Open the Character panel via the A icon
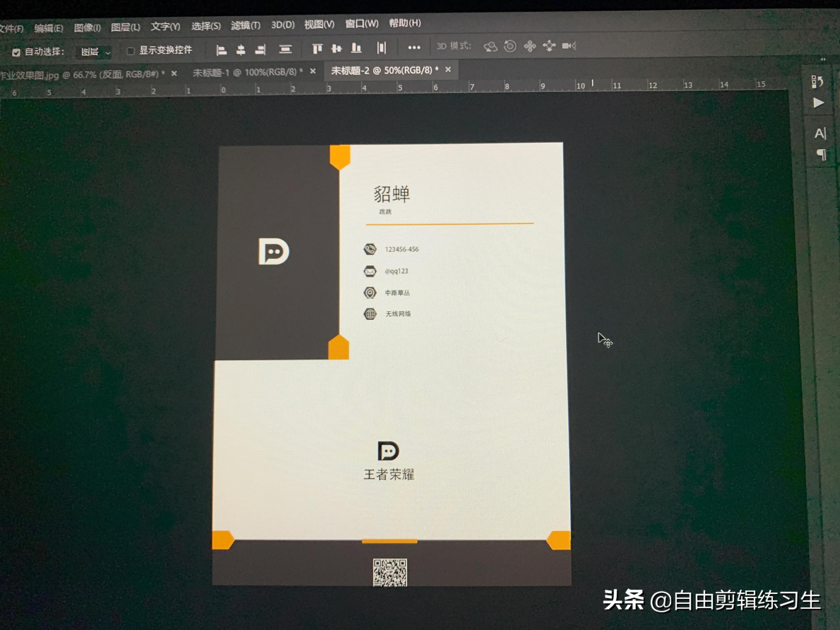 (x=820, y=133)
